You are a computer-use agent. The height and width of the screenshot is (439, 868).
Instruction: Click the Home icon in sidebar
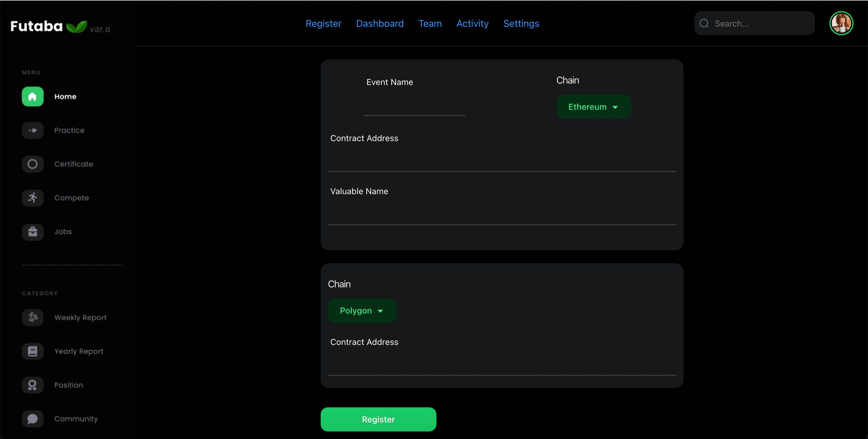point(33,96)
